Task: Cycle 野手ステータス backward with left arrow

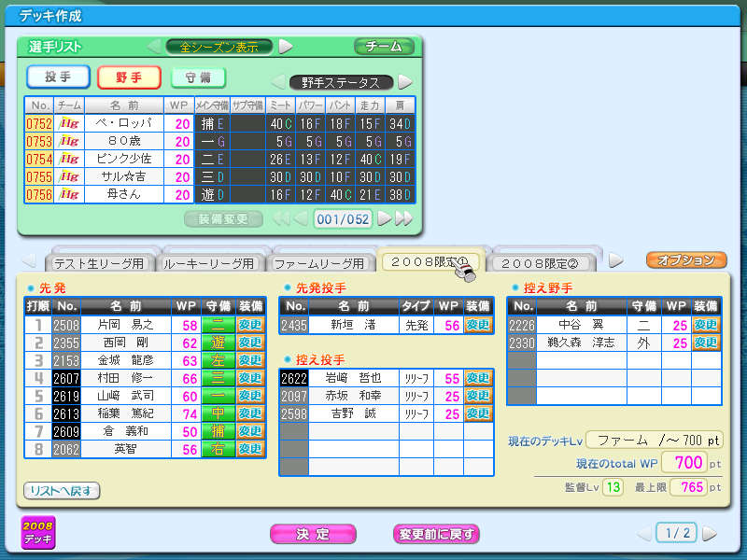Action: [277, 82]
